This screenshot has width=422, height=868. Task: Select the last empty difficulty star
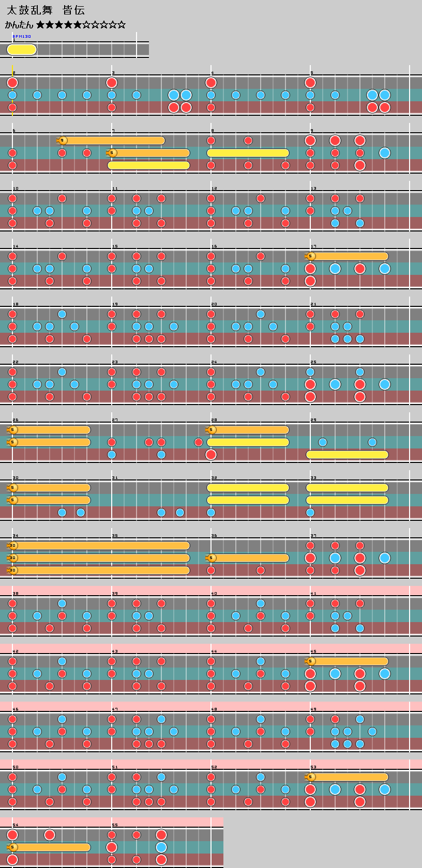121,25
